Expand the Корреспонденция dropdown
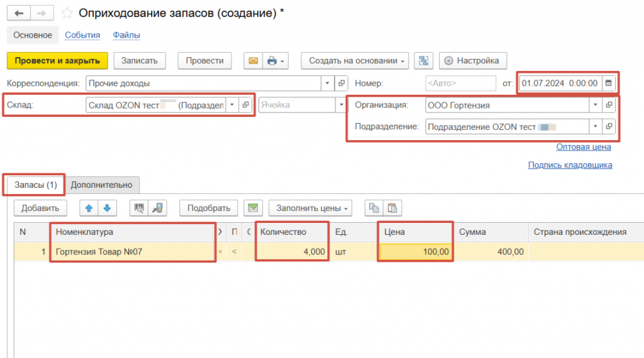Viewport: 644px width, 358px height. (327, 83)
